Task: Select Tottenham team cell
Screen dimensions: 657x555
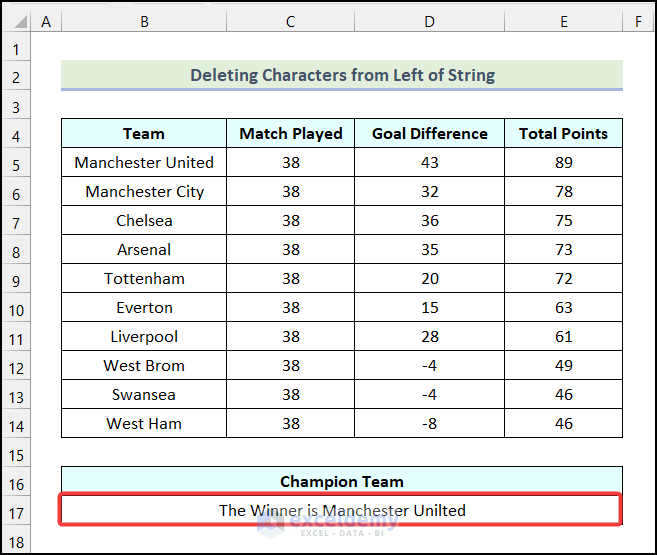Action: tap(144, 278)
